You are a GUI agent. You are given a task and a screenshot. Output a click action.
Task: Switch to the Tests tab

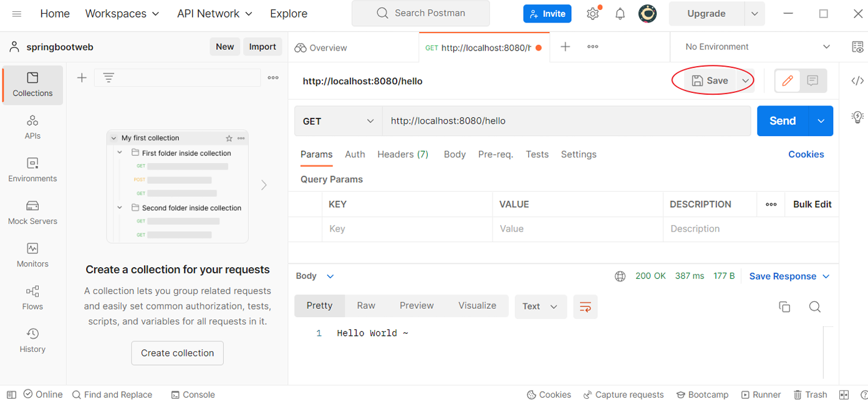click(x=537, y=154)
